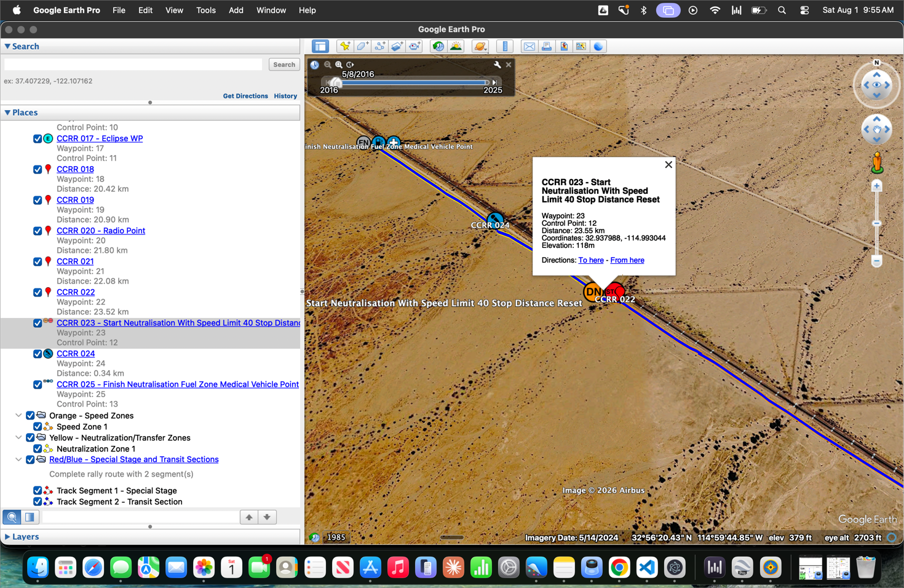
Task: Show the ruler tool
Action: point(505,46)
